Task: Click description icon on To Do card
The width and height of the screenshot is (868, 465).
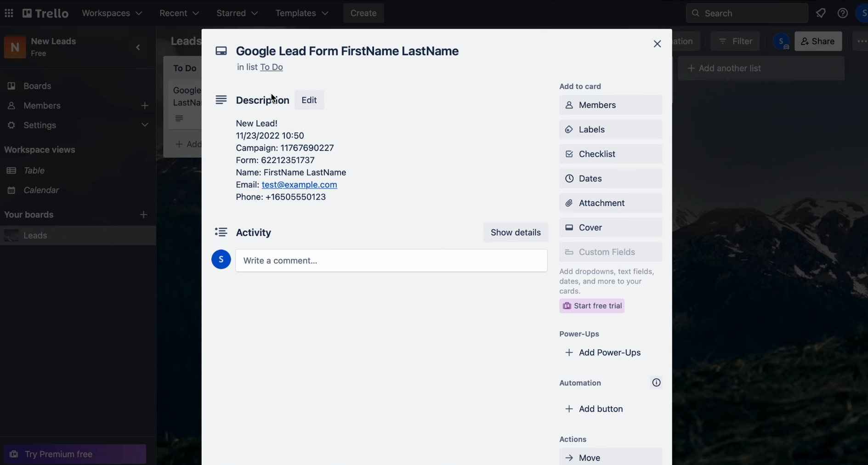Action: (x=179, y=119)
